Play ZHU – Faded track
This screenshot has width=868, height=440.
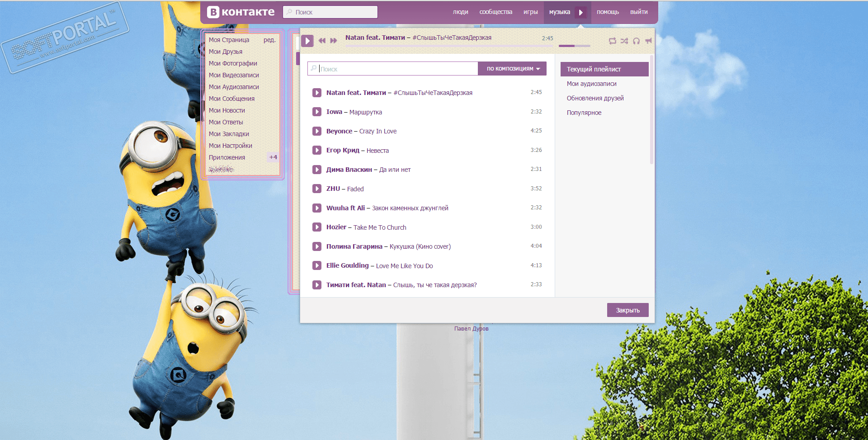tap(317, 189)
